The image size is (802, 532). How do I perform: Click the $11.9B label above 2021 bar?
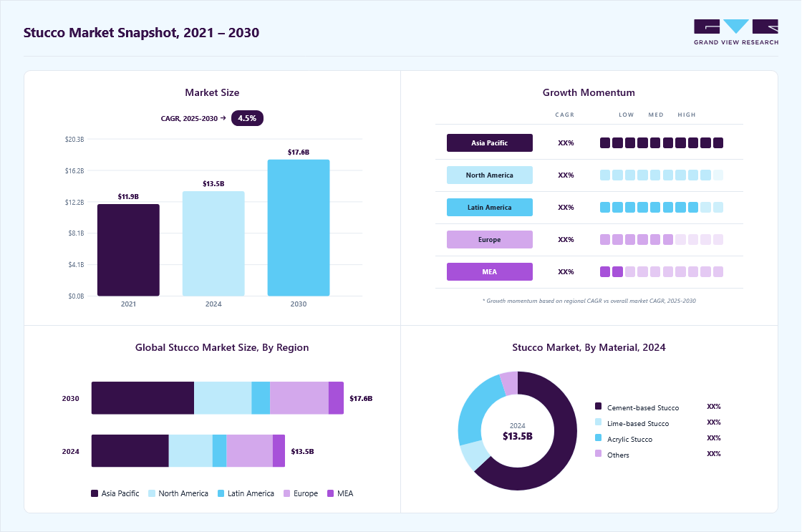pyautogui.click(x=128, y=196)
